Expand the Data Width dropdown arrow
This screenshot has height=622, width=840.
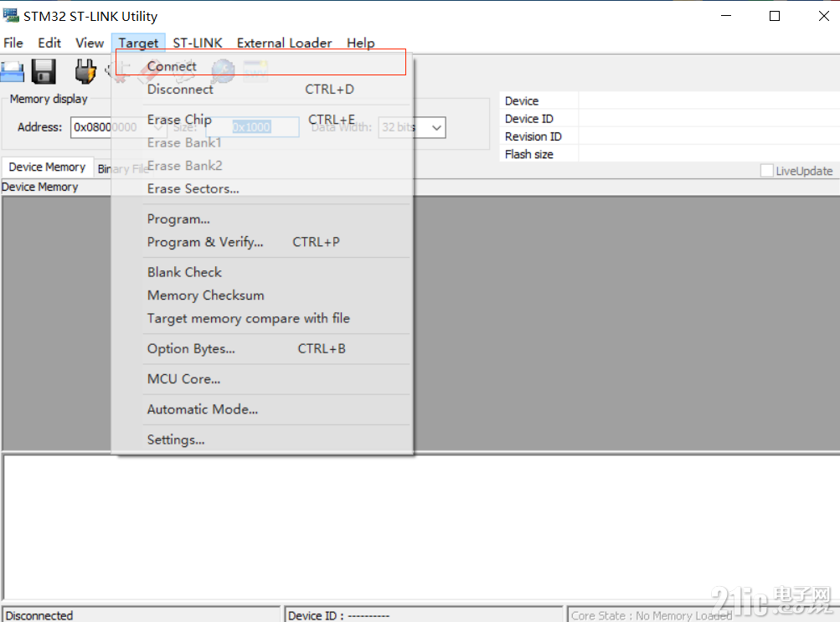pos(436,127)
